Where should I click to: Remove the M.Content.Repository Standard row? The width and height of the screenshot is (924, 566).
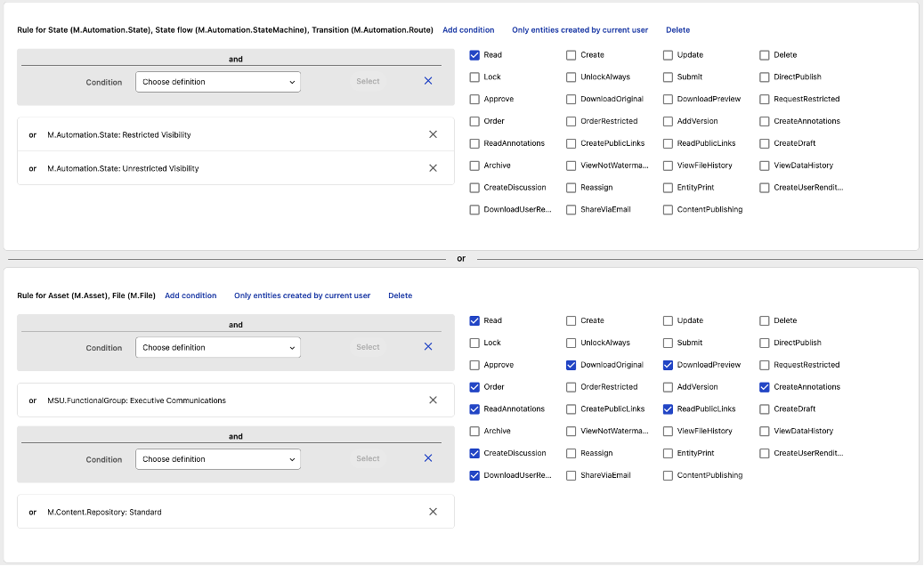pyautogui.click(x=433, y=512)
